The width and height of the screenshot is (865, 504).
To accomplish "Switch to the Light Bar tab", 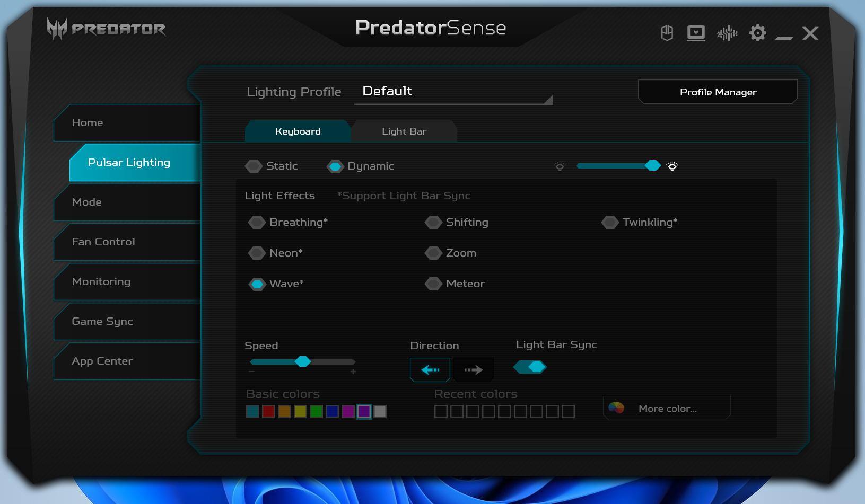I will click(404, 131).
